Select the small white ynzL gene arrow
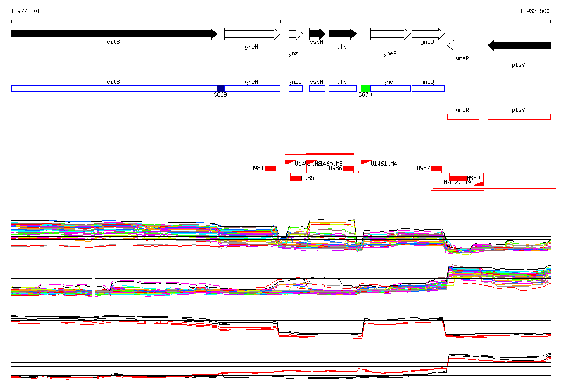The width and height of the screenshot is (562, 392). (296, 34)
